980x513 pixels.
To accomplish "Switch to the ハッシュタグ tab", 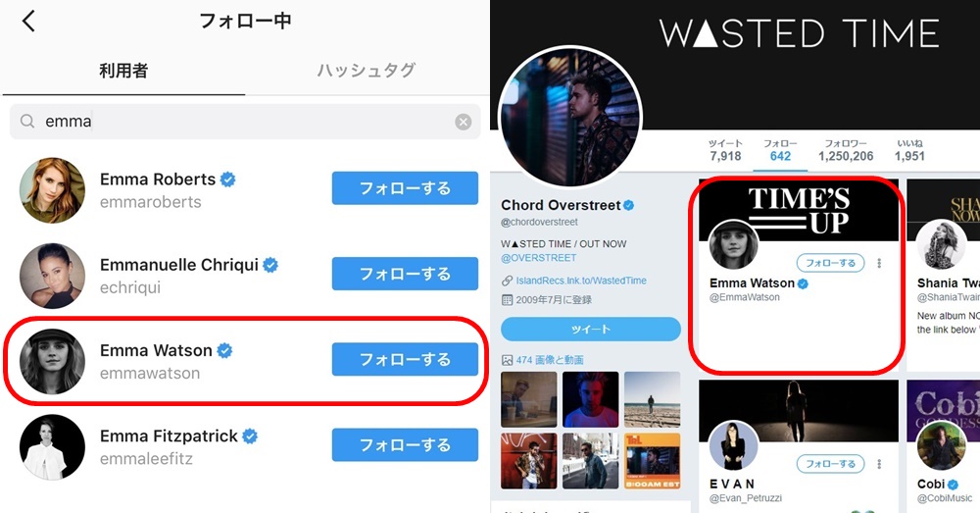I will coord(366,70).
